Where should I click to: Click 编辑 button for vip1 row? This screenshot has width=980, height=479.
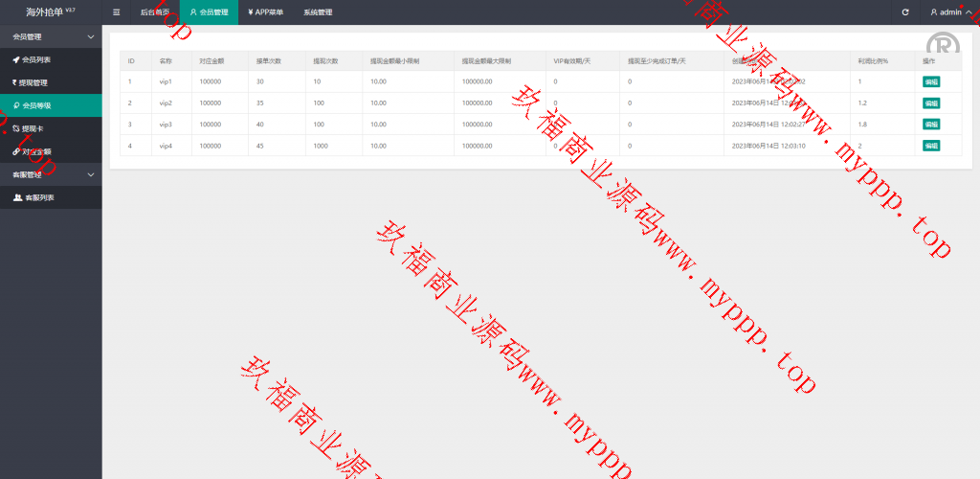[x=930, y=81]
